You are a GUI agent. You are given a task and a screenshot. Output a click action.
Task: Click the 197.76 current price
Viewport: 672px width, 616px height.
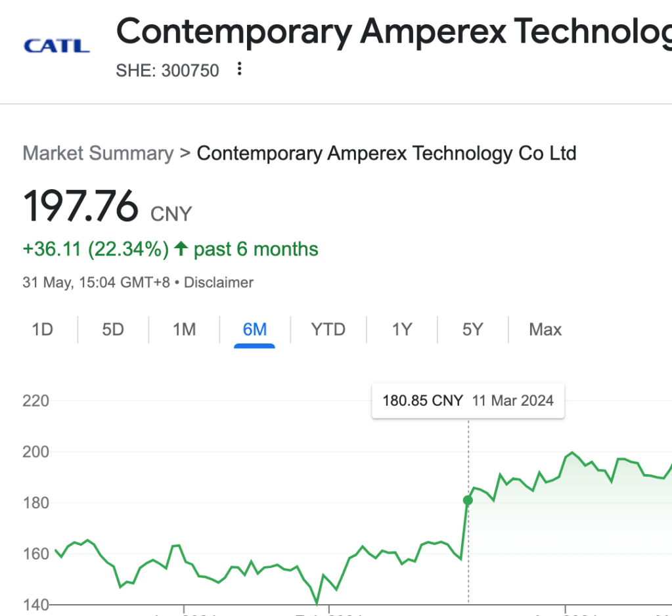[x=81, y=206]
